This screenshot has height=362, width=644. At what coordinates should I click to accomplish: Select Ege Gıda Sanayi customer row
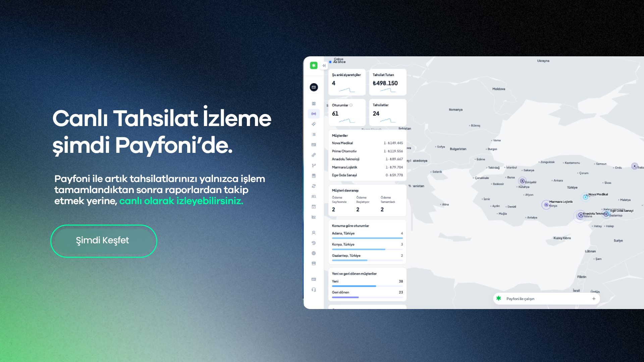pos(367,175)
